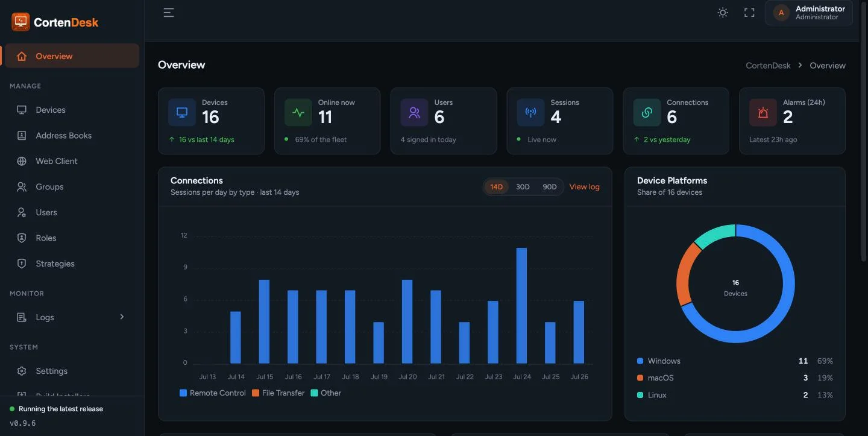Image resolution: width=868 pixels, height=436 pixels.
Task: Enter fullscreen mode via the fullscreen icon
Action: [749, 13]
